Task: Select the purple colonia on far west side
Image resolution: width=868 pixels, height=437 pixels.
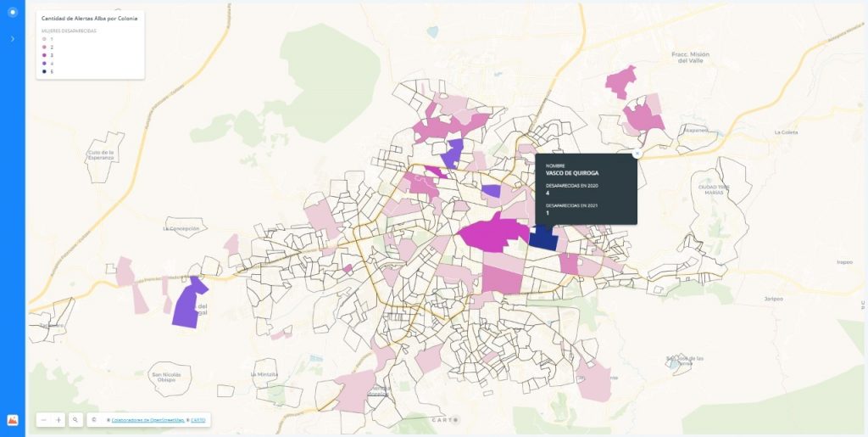Action: pyautogui.click(x=186, y=304)
